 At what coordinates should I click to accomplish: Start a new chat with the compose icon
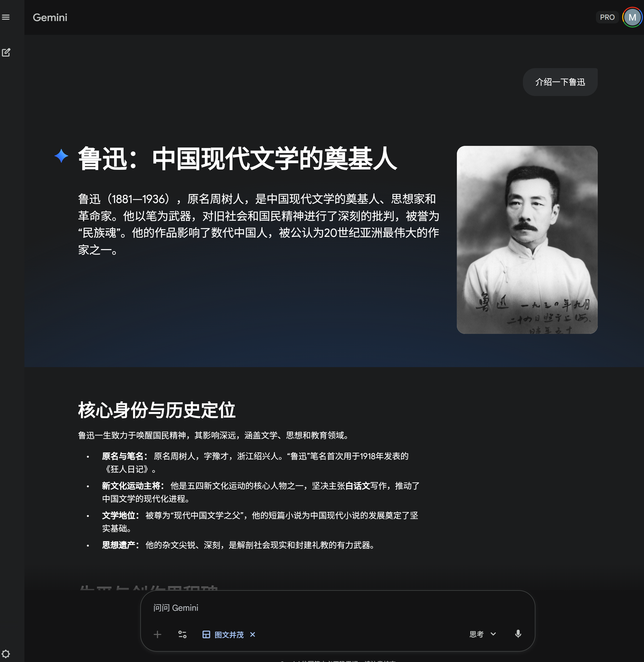tap(6, 53)
